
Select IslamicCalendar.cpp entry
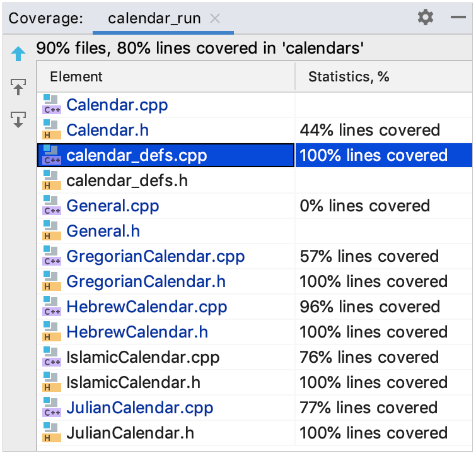coord(142,357)
